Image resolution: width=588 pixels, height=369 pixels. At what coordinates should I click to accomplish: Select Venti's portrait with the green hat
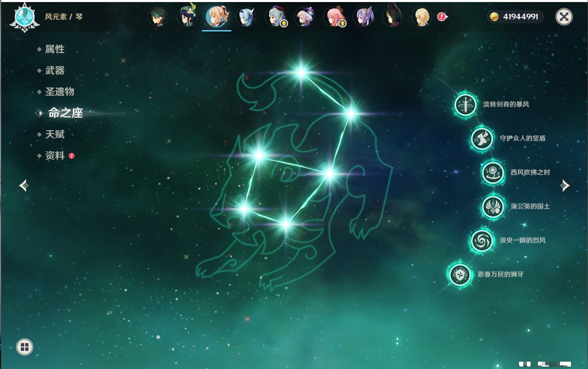[187, 17]
